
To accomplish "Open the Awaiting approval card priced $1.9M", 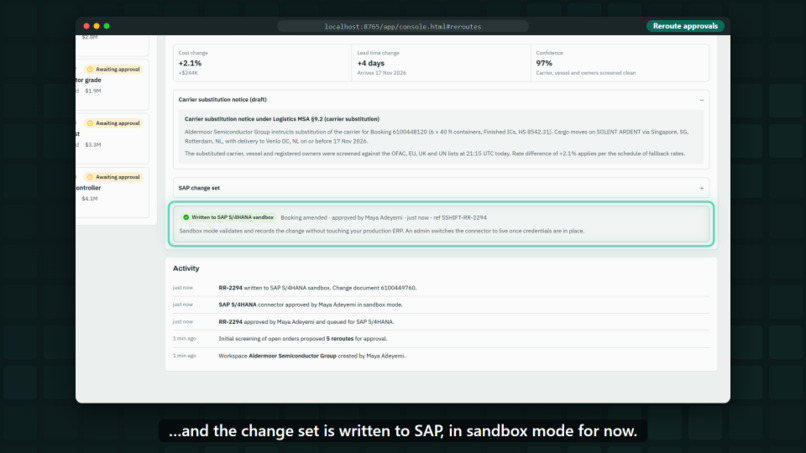I will point(112,85).
